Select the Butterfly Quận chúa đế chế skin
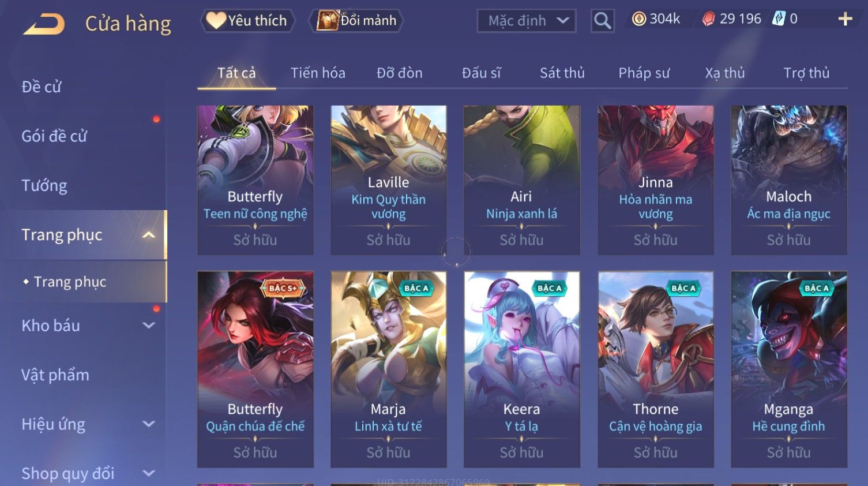 coord(255,369)
